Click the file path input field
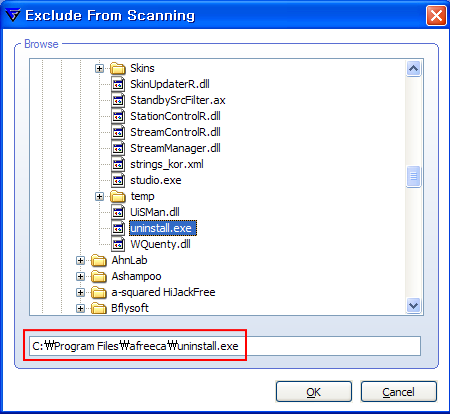The width and height of the screenshot is (450, 414). 225,346
